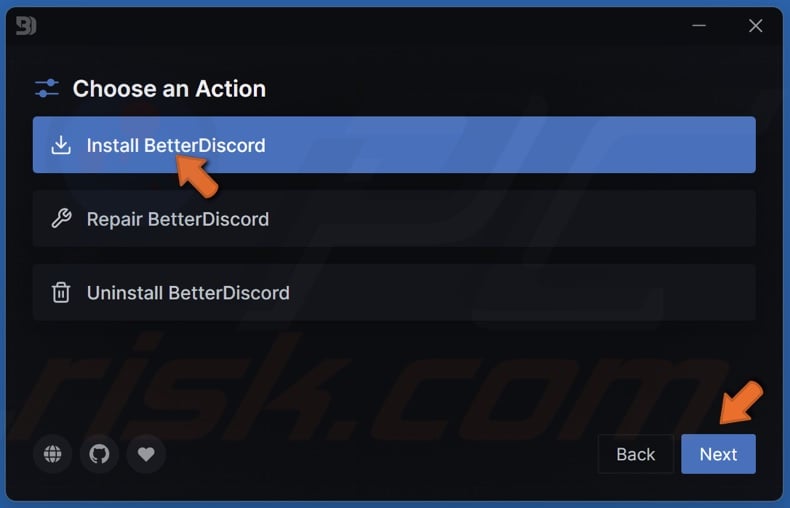Image resolution: width=790 pixels, height=508 pixels.
Task: Click the sliders icon beside Choose an Action
Action: [47, 88]
